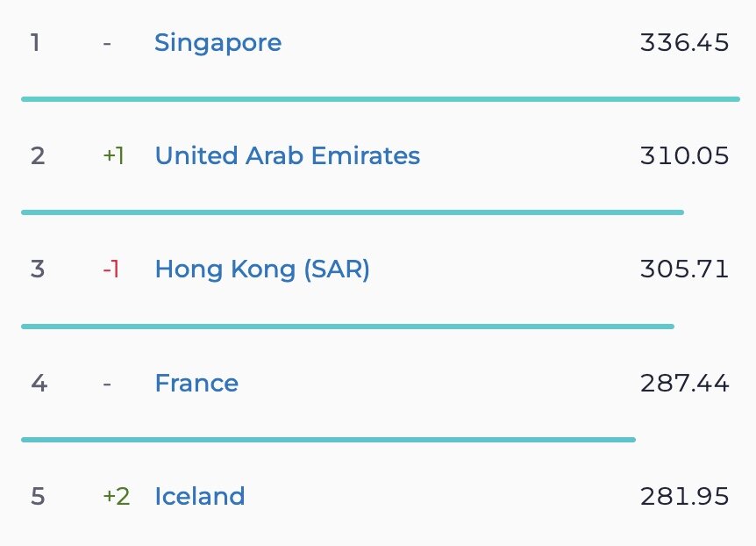Click the +2 rank change for Iceland
756x546 pixels.
(116, 496)
